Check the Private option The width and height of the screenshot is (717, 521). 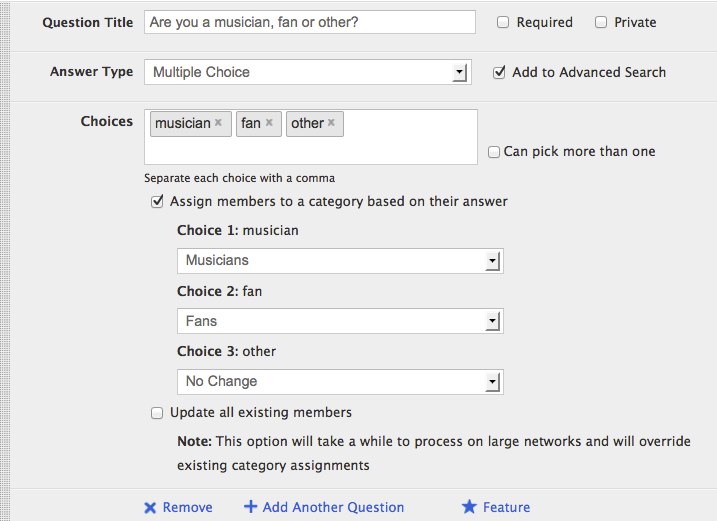(601, 22)
